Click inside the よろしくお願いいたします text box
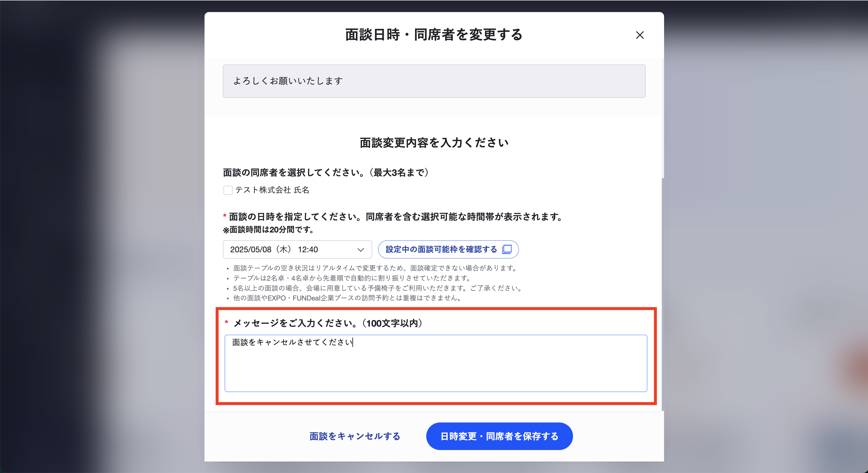Screen dimensions: 868x473 434,81
